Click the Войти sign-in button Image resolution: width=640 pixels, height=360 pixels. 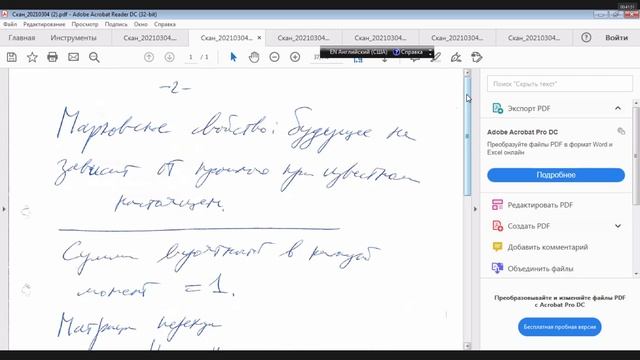616,38
